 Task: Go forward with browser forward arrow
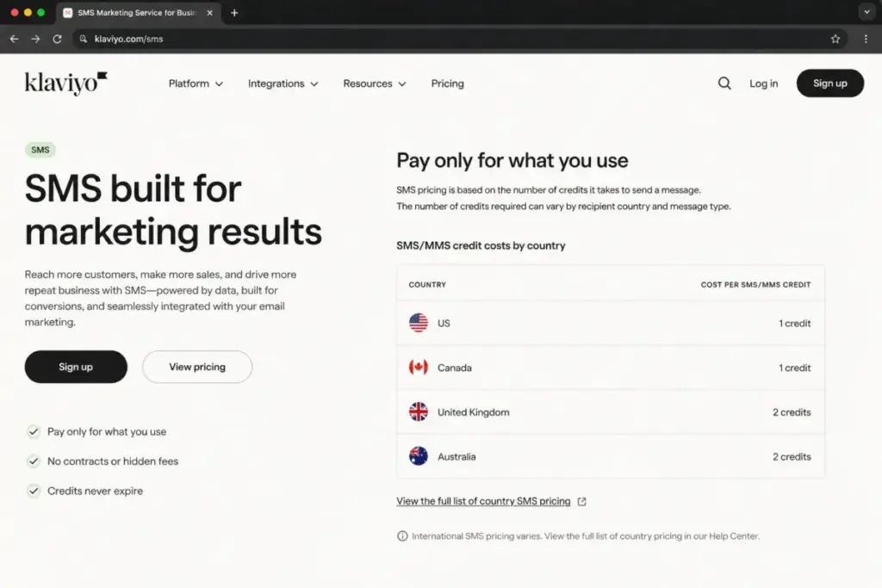(35, 39)
